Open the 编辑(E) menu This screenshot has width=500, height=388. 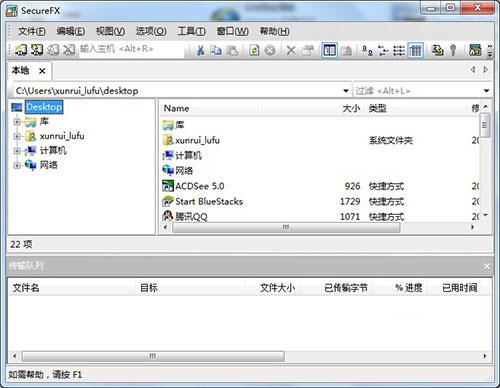point(70,31)
